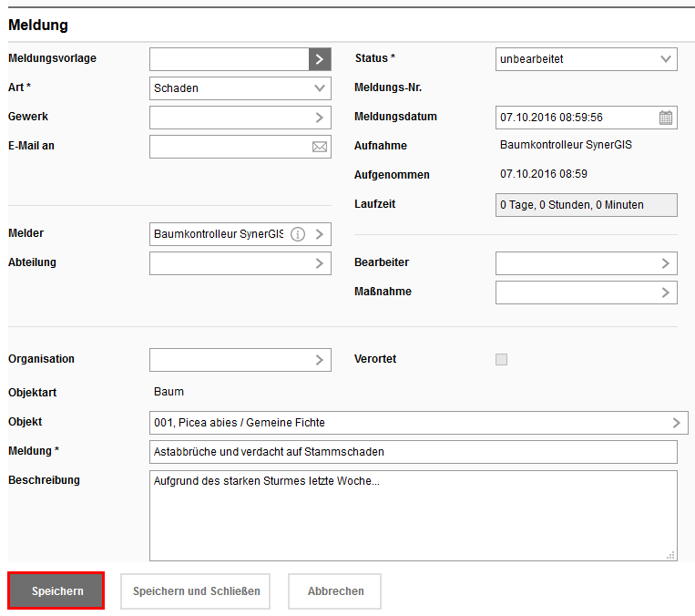Click inside the Beschreibung text area

413,516
